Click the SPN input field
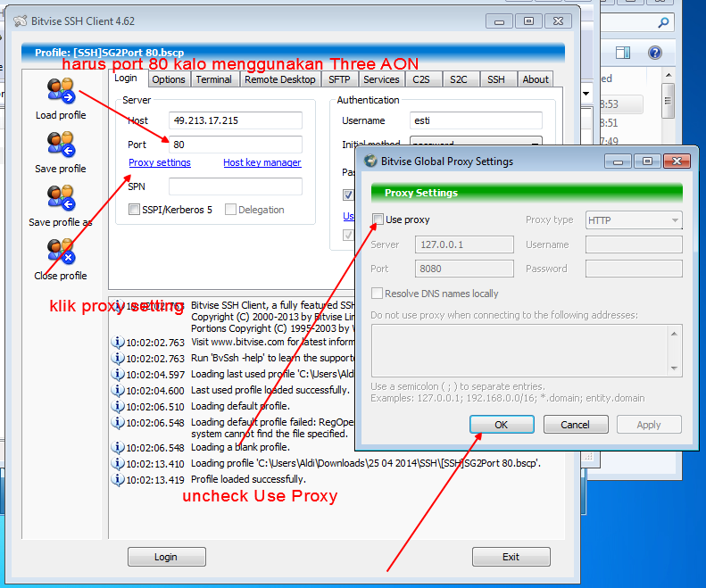Image resolution: width=706 pixels, height=588 pixels. [x=236, y=186]
